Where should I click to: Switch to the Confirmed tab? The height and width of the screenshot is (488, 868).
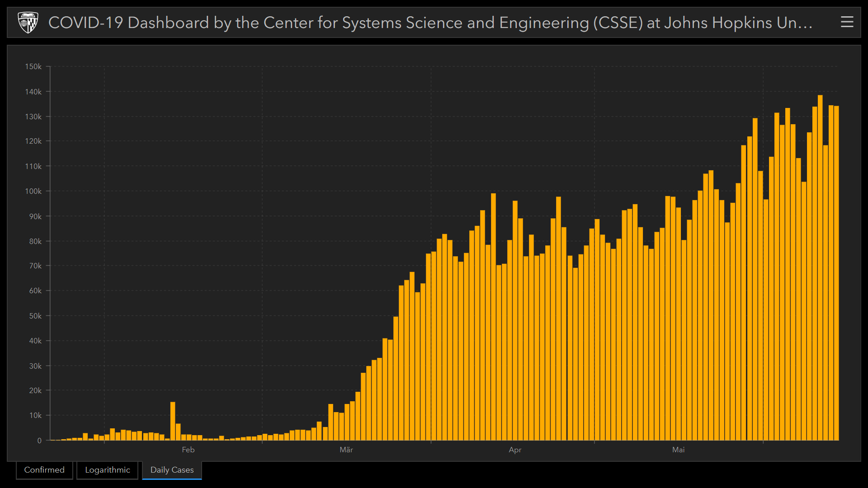[44, 470]
